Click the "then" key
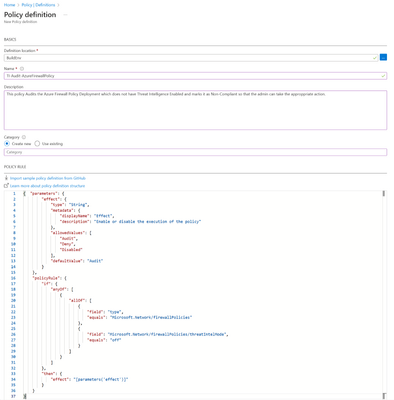The height and width of the screenshot is (400, 394). click(48, 374)
